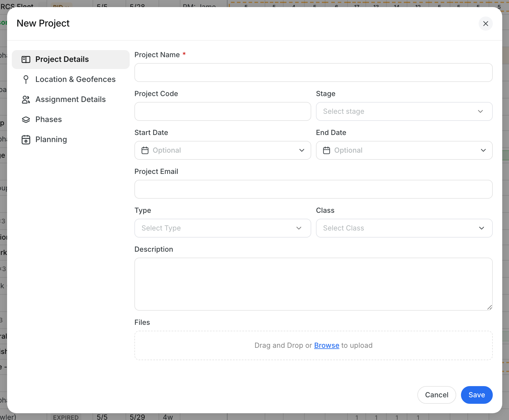Screen dimensions: 509x420
Task: Select the Planning section
Action: coord(71,140)
